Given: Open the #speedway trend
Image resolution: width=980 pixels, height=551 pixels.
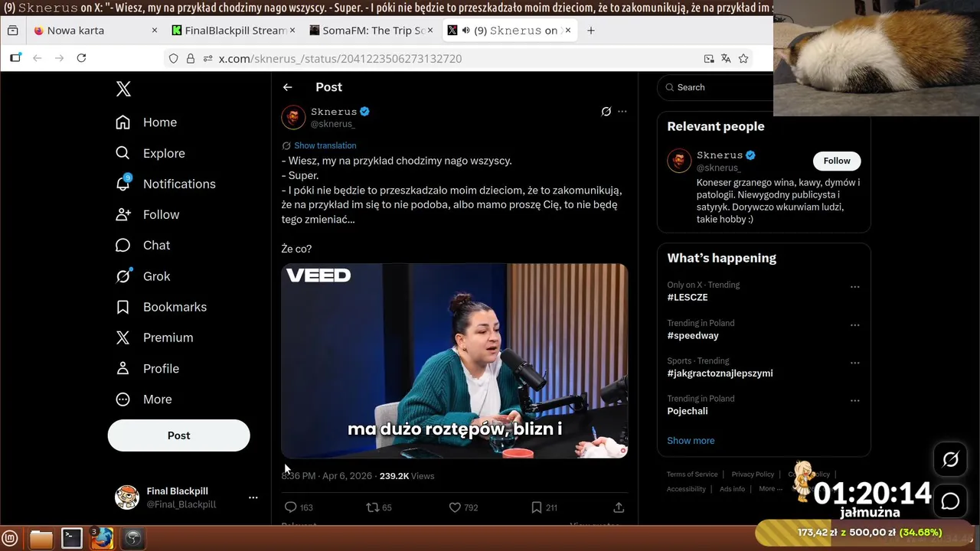Looking at the screenshot, I should click(x=693, y=335).
